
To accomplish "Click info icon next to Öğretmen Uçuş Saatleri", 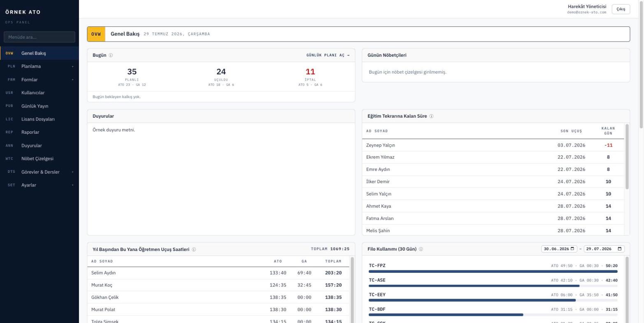I will 194,249.
